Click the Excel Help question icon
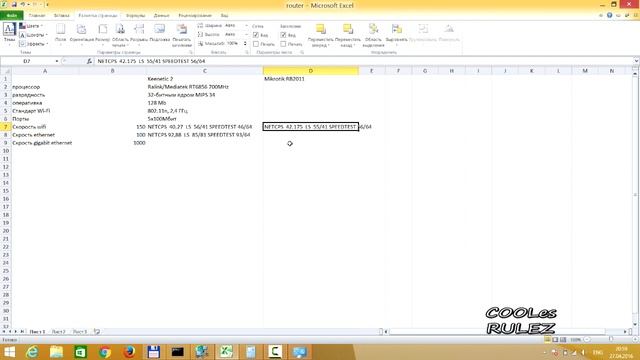Screen dimensions: 640x360 609,15
